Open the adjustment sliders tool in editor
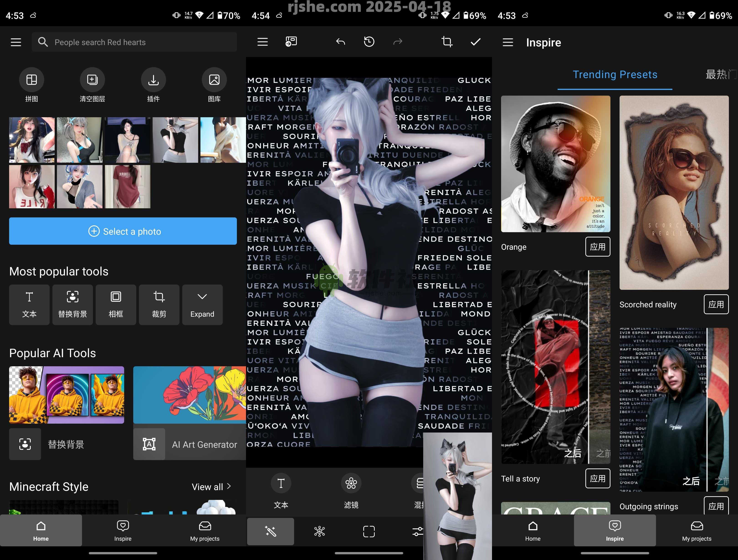The image size is (738, 560). [418, 531]
